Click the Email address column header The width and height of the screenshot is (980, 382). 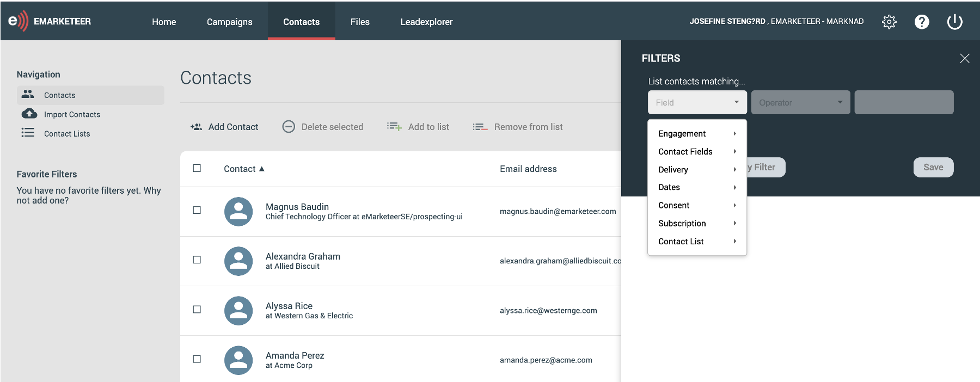pyautogui.click(x=528, y=169)
